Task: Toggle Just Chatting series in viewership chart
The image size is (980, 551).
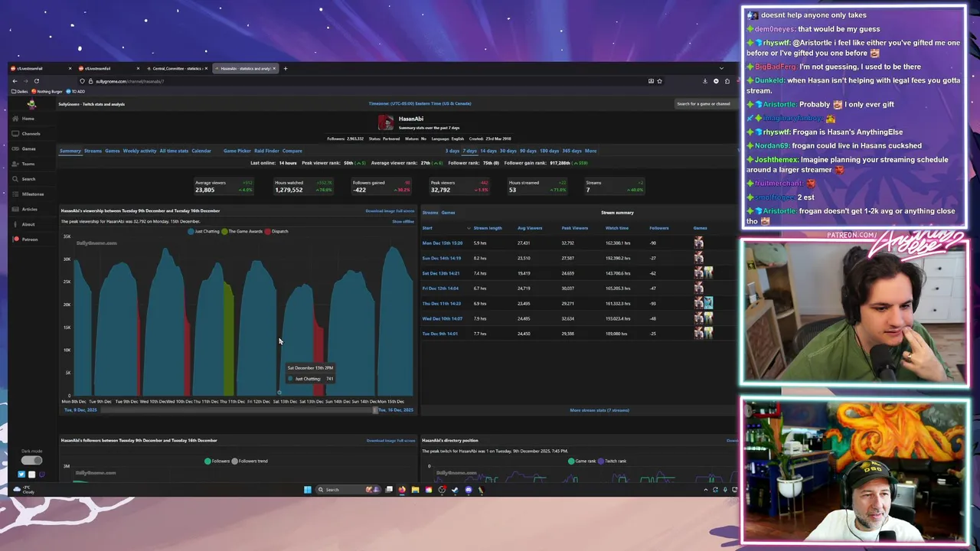Action: pyautogui.click(x=203, y=231)
